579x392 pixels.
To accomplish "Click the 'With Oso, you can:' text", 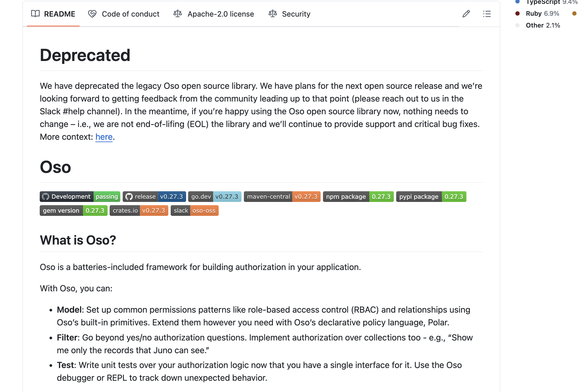I will (x=76, y=288).
